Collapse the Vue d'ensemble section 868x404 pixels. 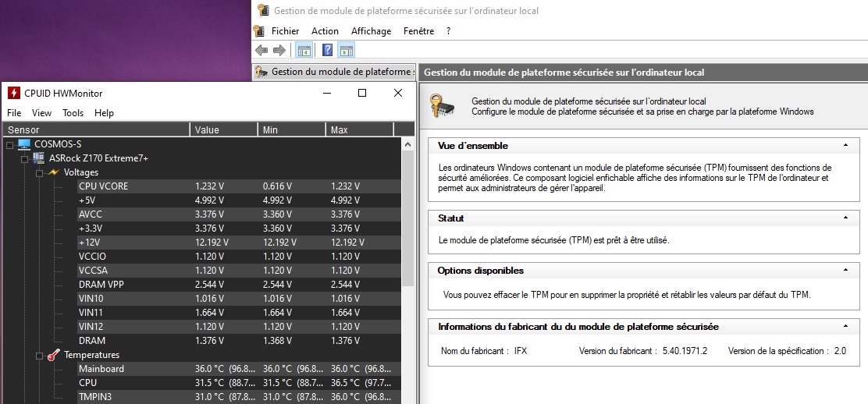click(845, 146)
